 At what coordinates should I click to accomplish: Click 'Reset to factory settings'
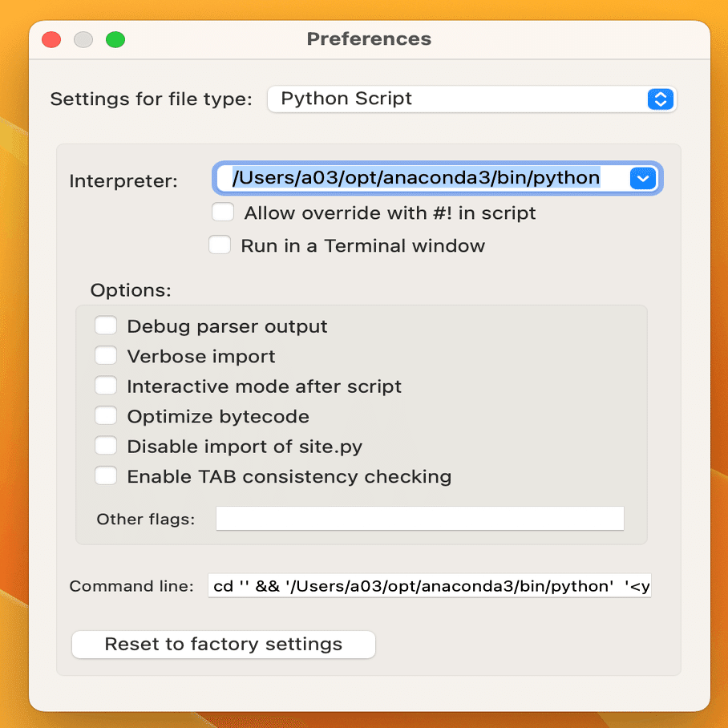223,645
